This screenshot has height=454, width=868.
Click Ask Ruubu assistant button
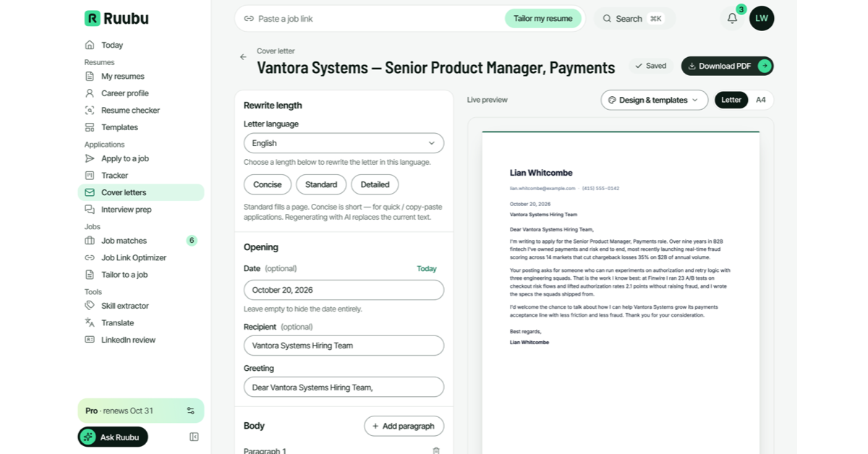pyautogui.click(x=113, y=437)
